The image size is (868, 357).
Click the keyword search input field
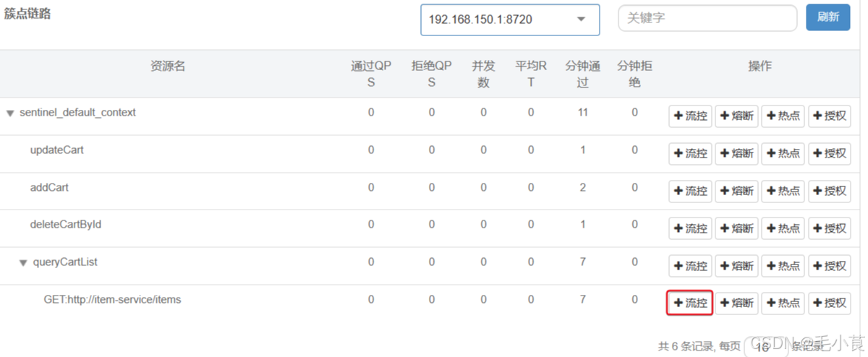click(x=707, y=18)
